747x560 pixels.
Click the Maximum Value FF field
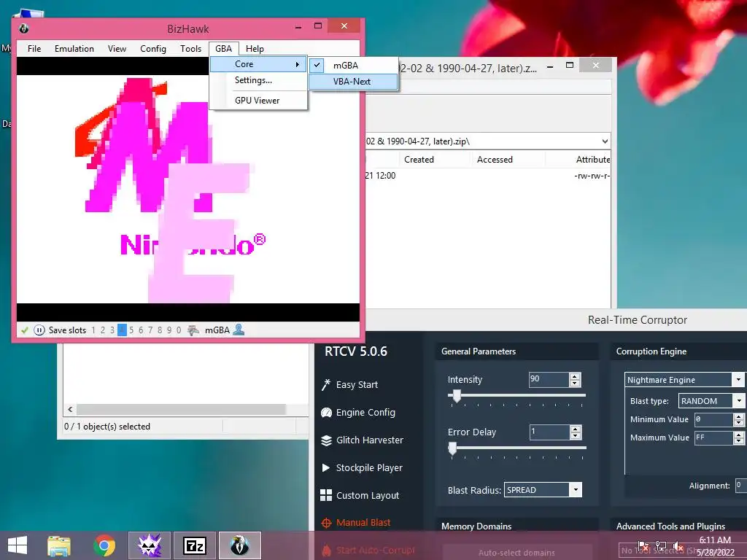pyautogui.click(x=713, y=437)
